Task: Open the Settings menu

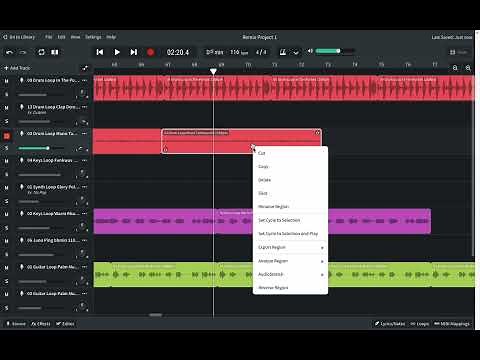Action: pyautogui.click(x=93, y=37)
